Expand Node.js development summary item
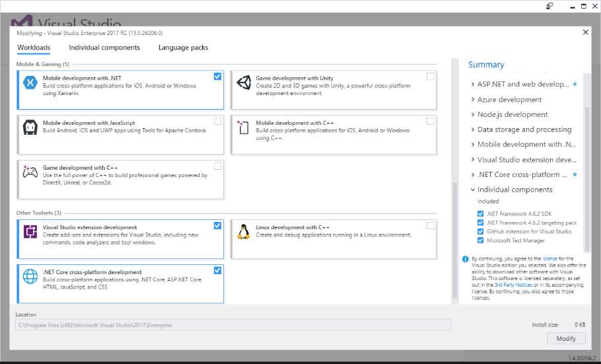 pos(473,114)
